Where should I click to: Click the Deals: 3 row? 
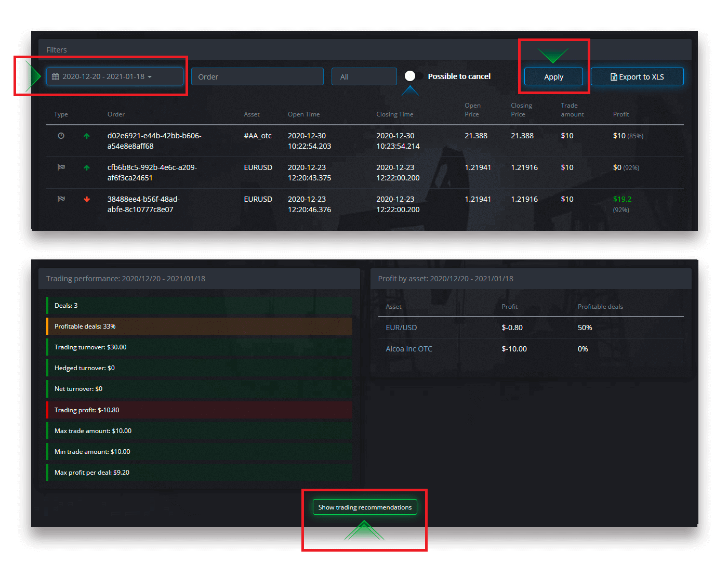pyautogui.click(x=200, y=306)
